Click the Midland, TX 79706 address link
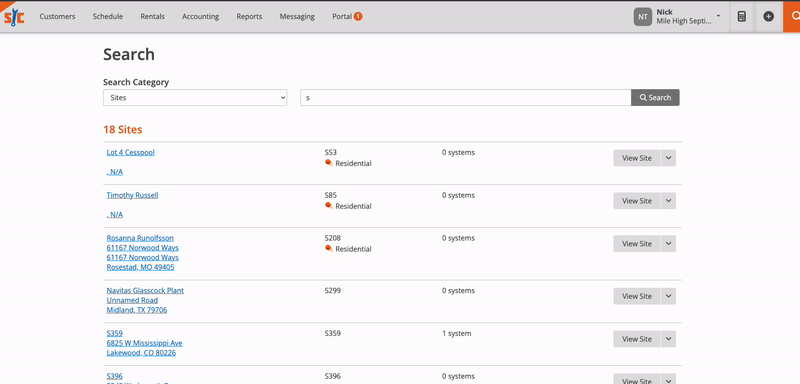Screen dimensions: 800x384 tap(137, 310)
